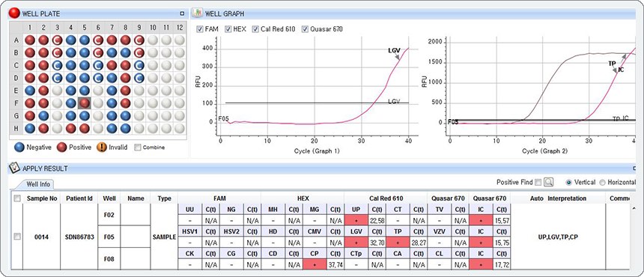Click the Name column header

coord(136,198)
